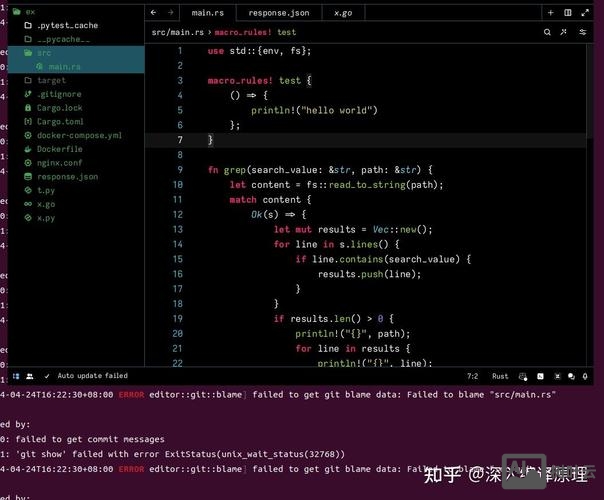
Task: Place cursor on println!("hello world") line
Action: point(314,110)
